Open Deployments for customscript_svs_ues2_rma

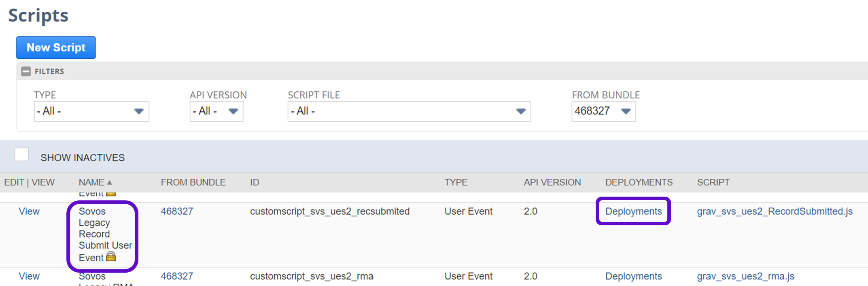(x=634, y=276)
